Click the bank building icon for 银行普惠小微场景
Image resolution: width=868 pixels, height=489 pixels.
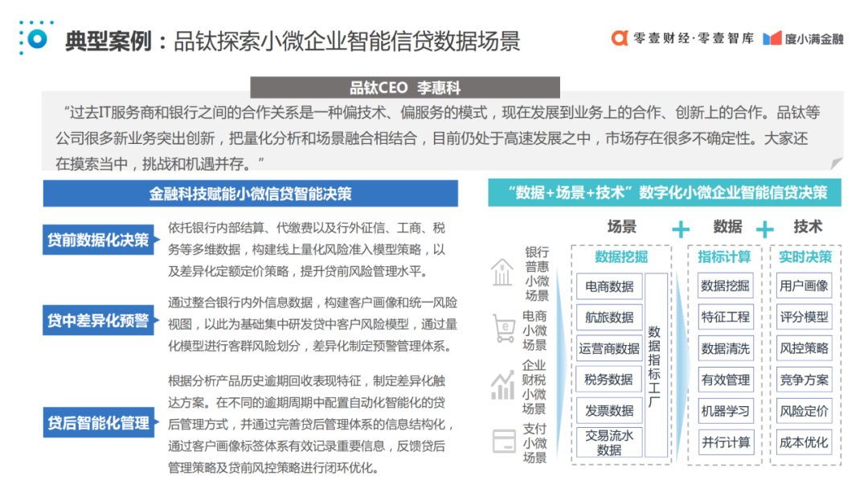(x=502, y=273)
